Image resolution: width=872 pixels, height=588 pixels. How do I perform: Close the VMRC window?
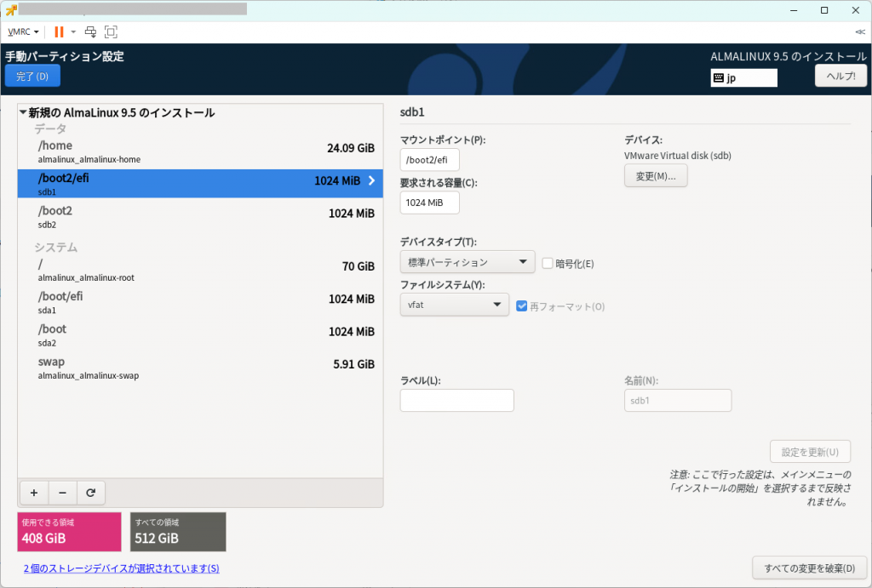[855, 10]
